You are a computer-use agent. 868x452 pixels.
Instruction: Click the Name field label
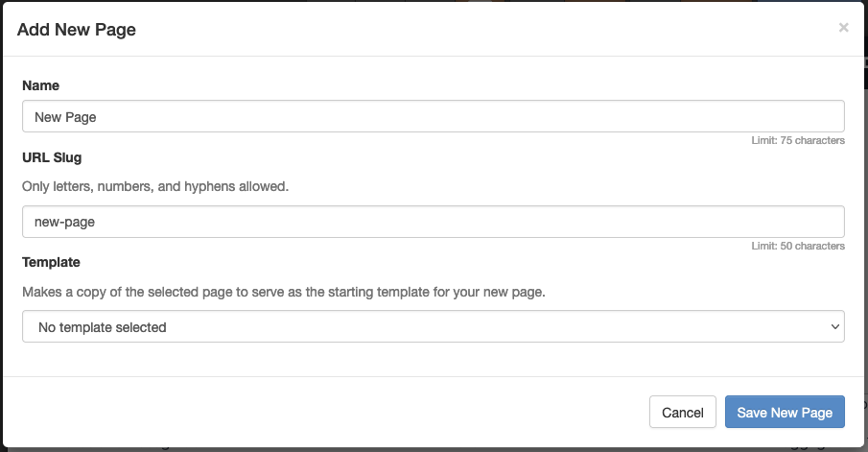[40, 85]
